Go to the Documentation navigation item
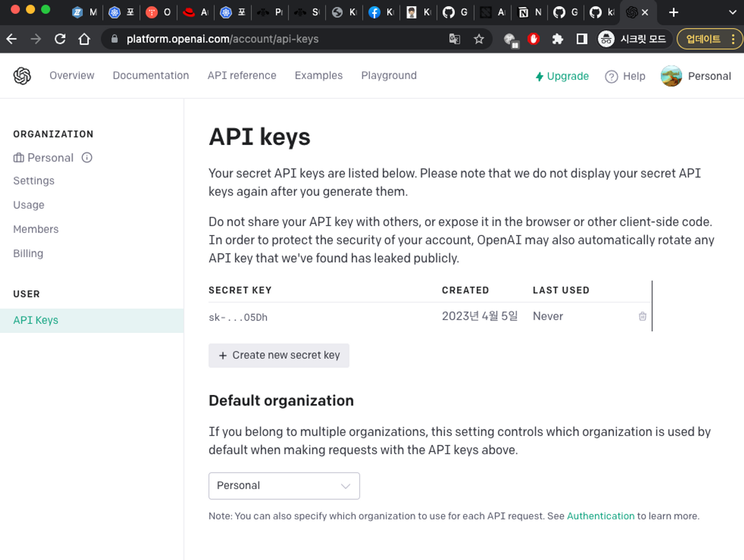The width and height of the screenshot is (744, 560). click(151, 76)
